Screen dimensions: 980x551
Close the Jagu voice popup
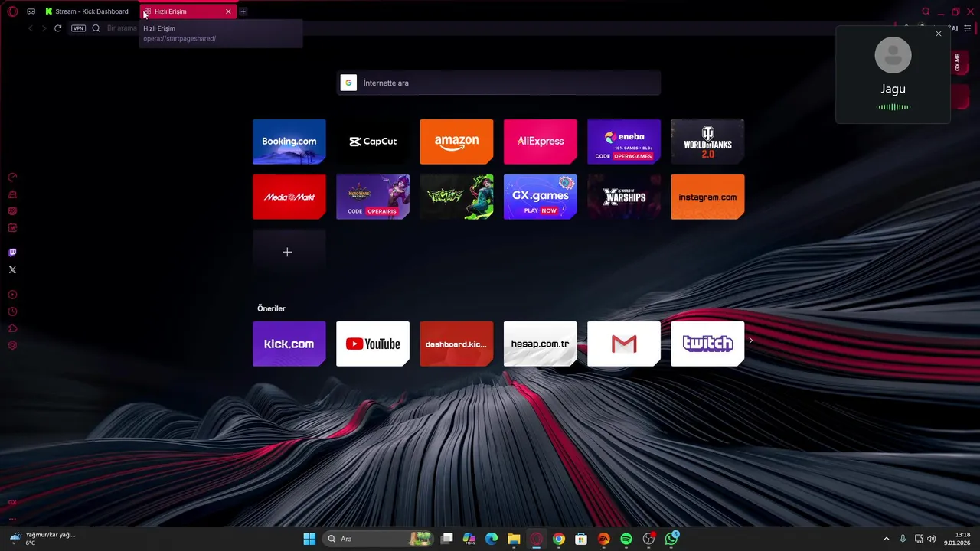coord(939,34)
